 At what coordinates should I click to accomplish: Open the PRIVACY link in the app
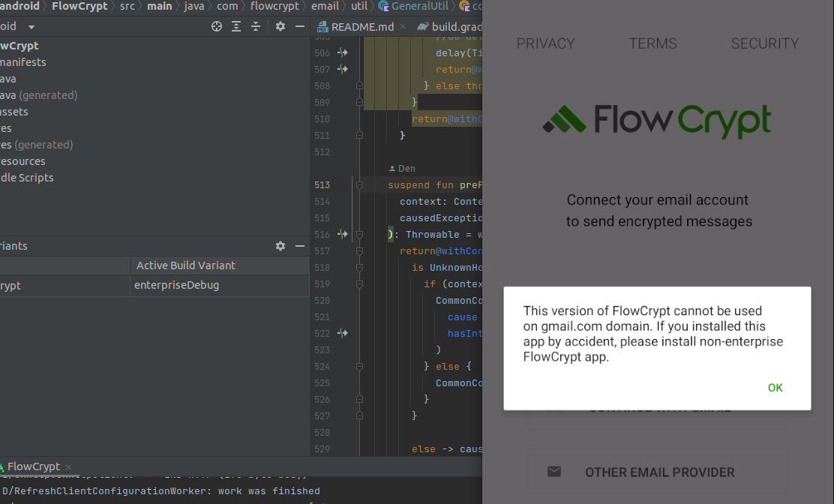(x=545, y=43)
